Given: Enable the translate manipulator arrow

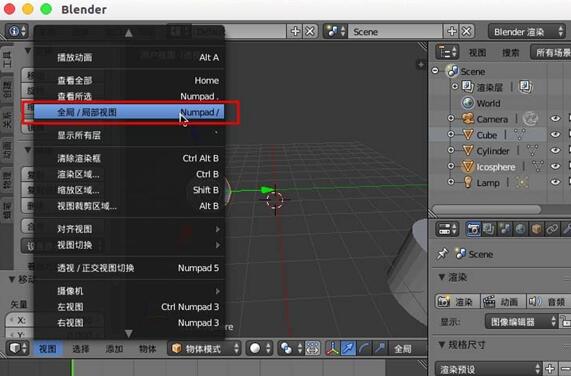Looking at the screenshot, I should [348, 349].
